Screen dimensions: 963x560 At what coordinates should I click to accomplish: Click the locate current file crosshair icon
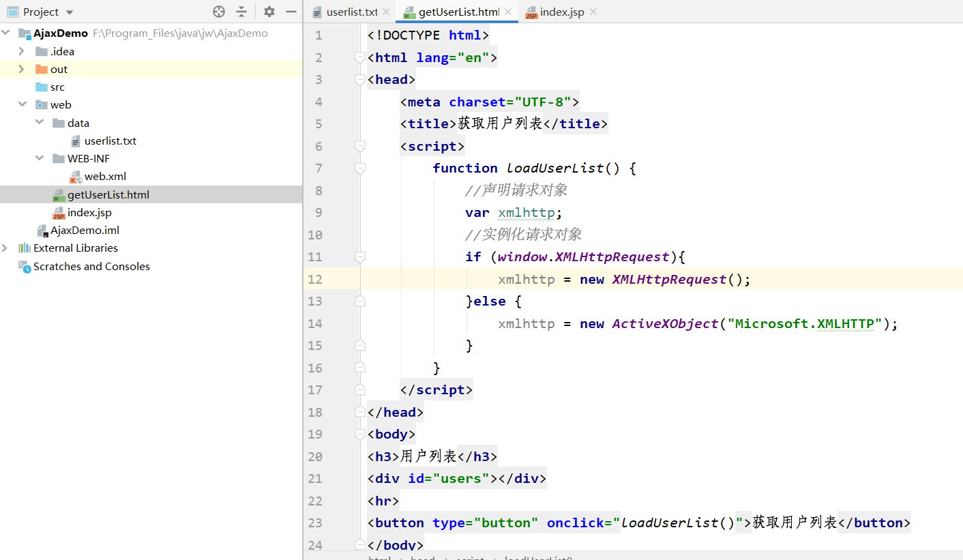(219, 12)
